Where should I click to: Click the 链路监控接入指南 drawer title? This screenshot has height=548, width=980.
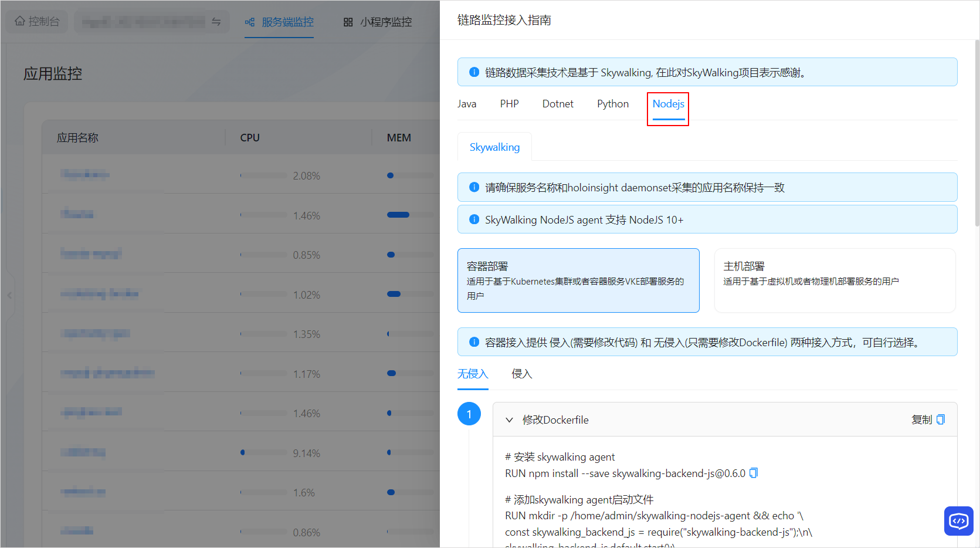point(504,20)
